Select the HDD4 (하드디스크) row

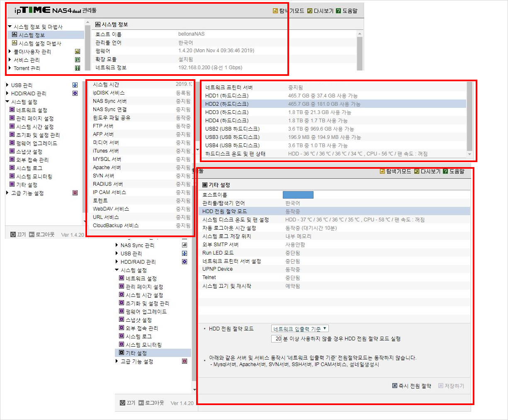pos(334,121)
